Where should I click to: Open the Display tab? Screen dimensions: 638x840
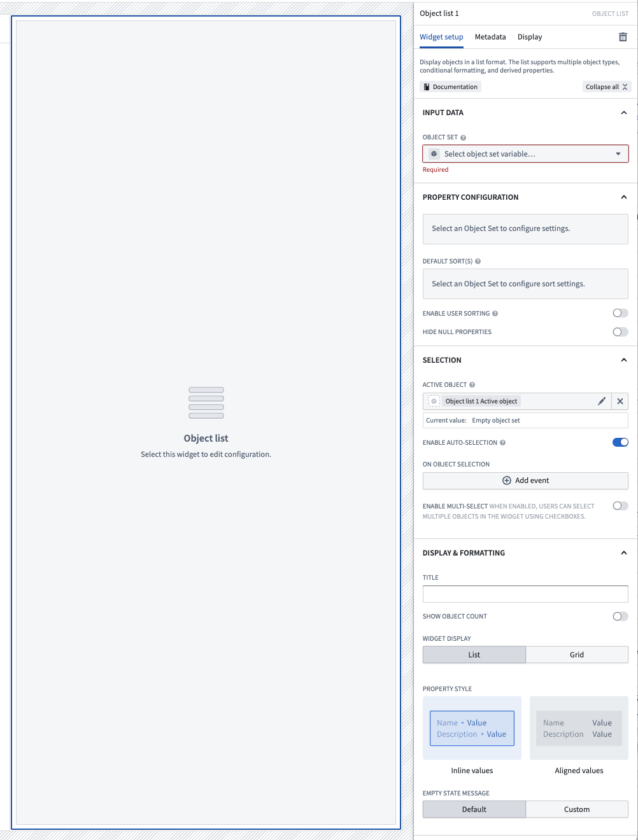530,37
